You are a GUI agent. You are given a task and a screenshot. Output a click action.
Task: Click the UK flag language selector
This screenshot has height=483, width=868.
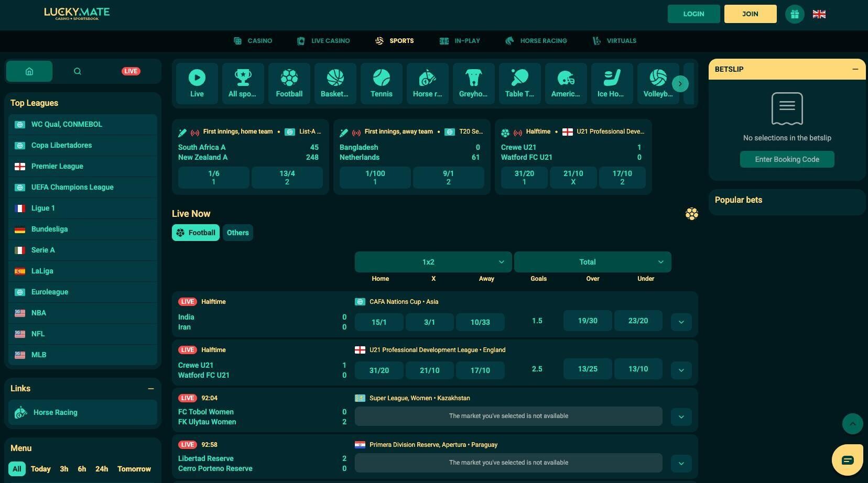(x=819, y=14)
